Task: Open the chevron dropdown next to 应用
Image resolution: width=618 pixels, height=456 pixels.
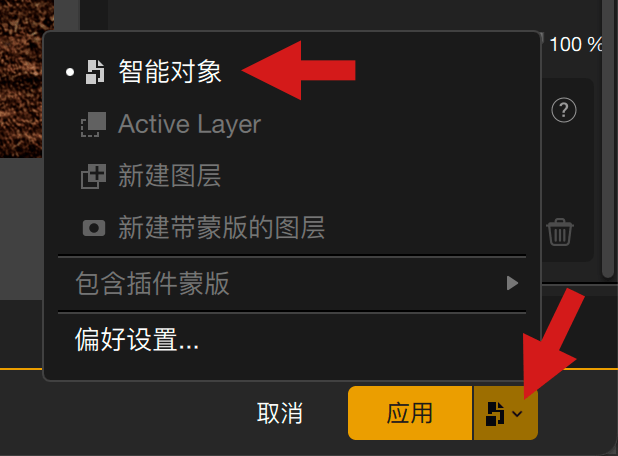Action: tap(517, 413)
